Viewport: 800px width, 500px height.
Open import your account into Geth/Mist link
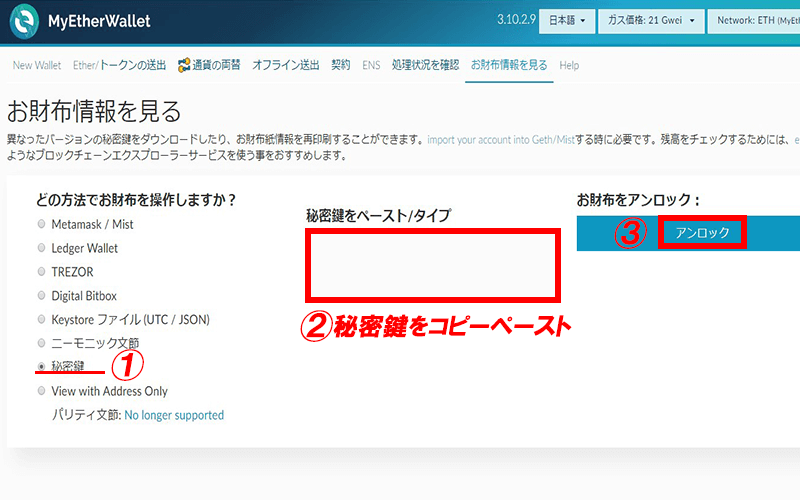(x=501, y=140)
